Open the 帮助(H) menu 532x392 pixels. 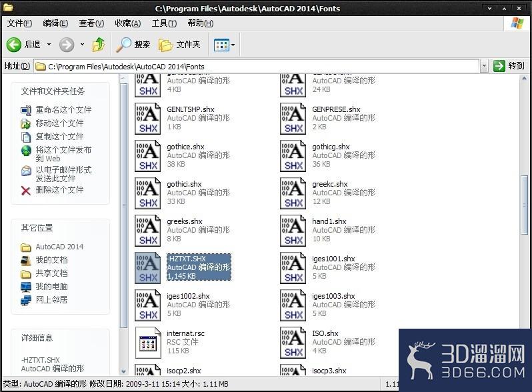click(x=201, y=23)
